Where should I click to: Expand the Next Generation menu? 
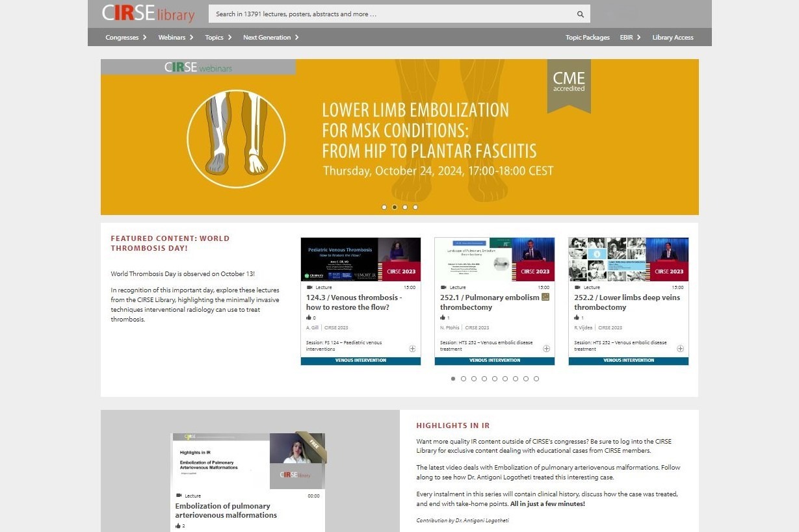click(271, 37)
